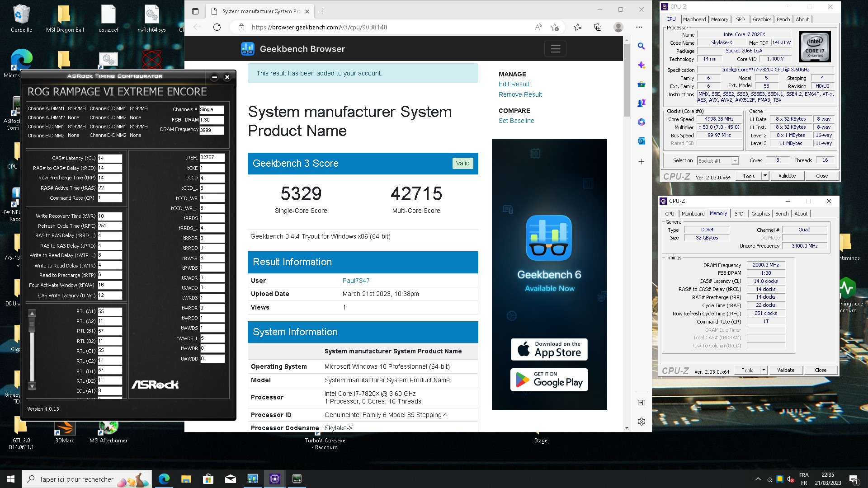
Task: Show hidden system tray icons chevron
Action: [758, 479]
